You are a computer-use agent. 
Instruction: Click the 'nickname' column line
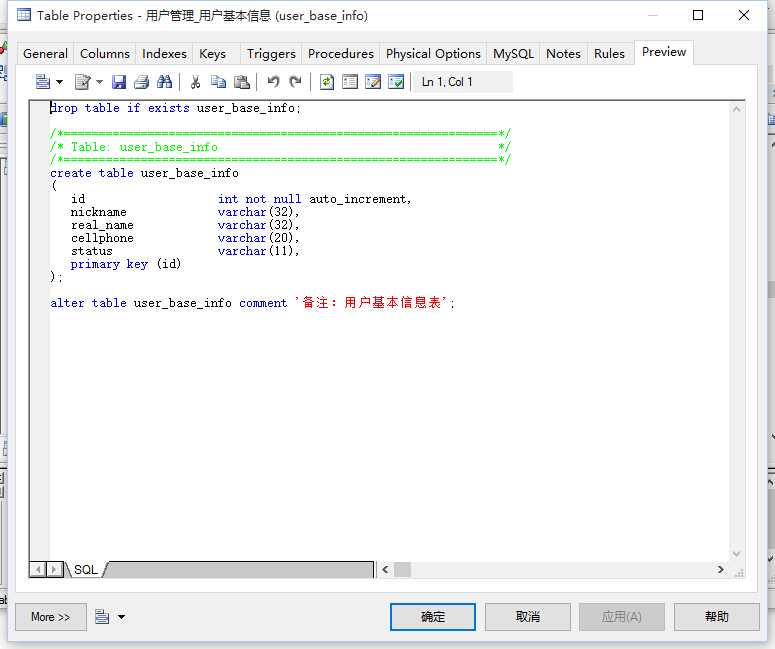(185, 212)
